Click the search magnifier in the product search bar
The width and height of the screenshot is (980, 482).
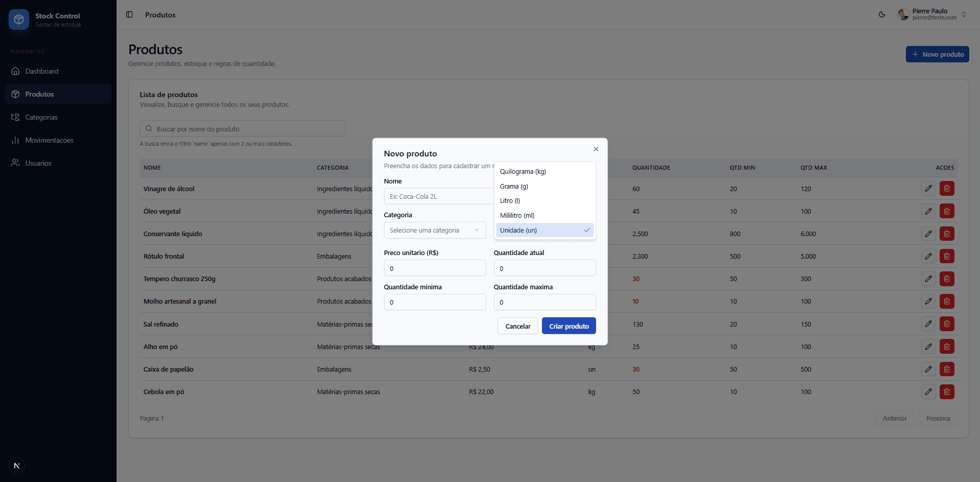(x=149, y=128)
